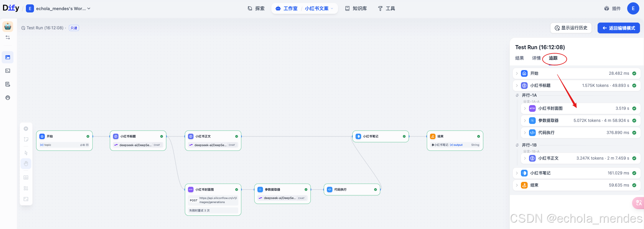This screenshot has width=644, height=229.
Task: Click the 返回编辑模式 button
Action: [619, 28]
